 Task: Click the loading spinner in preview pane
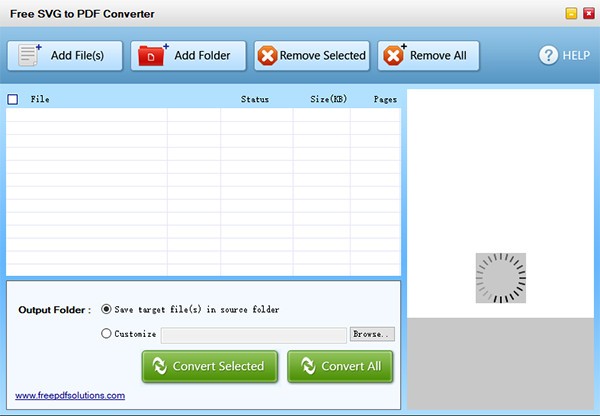pos(501,278)
